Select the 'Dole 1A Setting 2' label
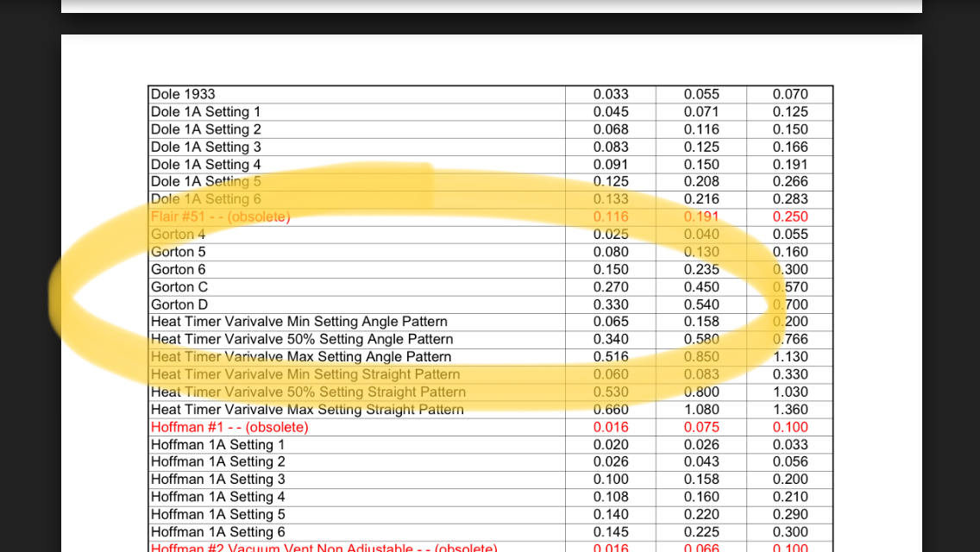 pyautogui.click(x=205, y=129)
